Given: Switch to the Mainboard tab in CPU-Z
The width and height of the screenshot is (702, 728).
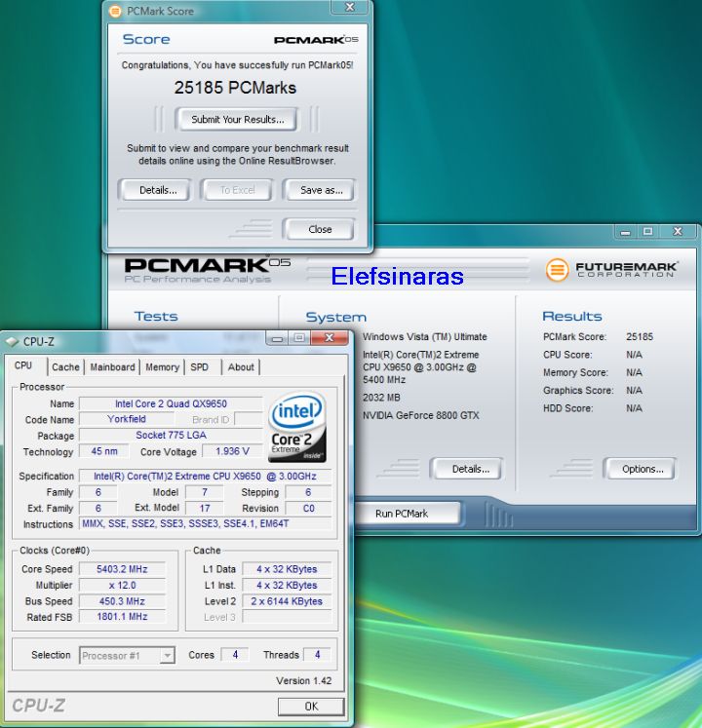Looking at the screenshot, I should [x=112, y=366].
